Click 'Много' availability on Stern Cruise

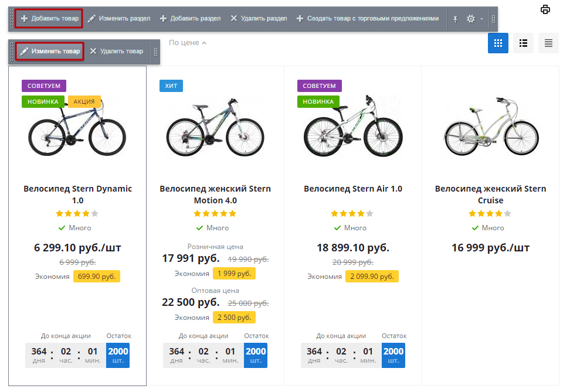488,228
